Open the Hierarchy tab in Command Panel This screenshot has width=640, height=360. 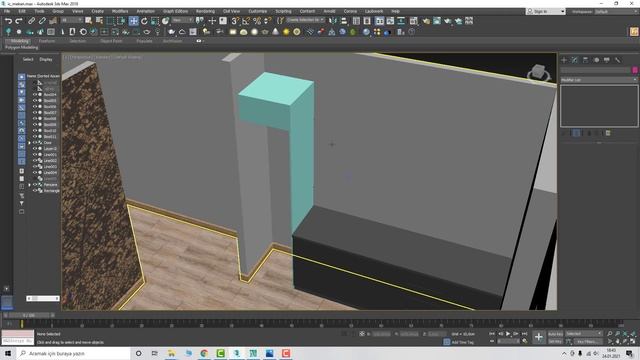coord(585,60)
